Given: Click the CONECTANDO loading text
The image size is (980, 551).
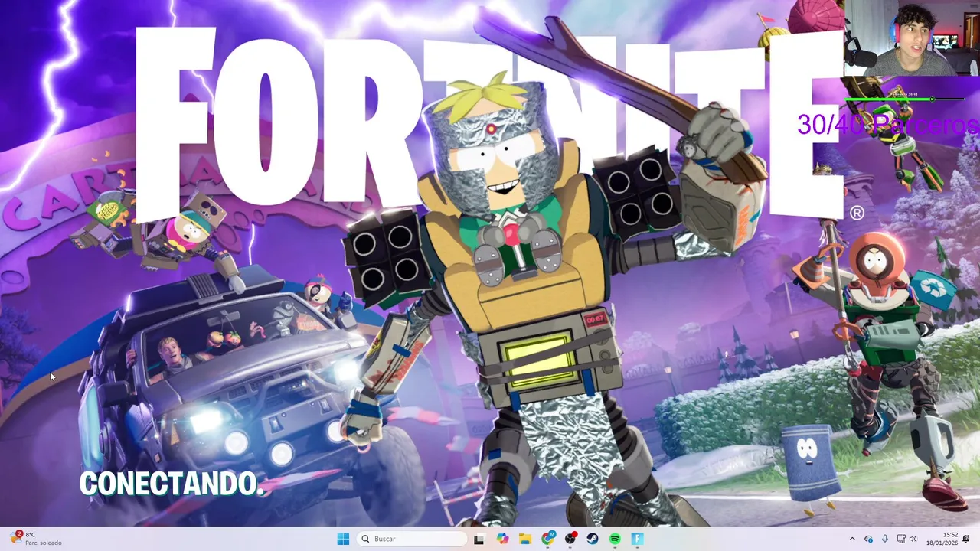Looking at the screenshot, I should [171, 484].
